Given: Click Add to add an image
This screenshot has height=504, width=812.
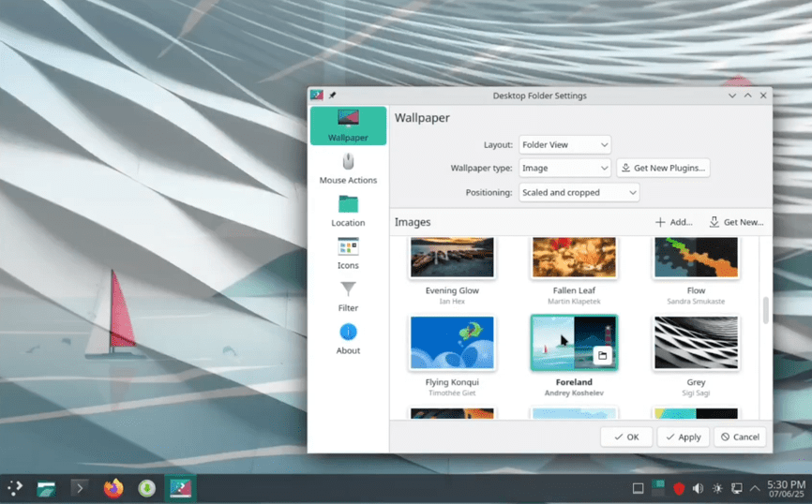Looking at the screenshot, I should coord(674,222).
